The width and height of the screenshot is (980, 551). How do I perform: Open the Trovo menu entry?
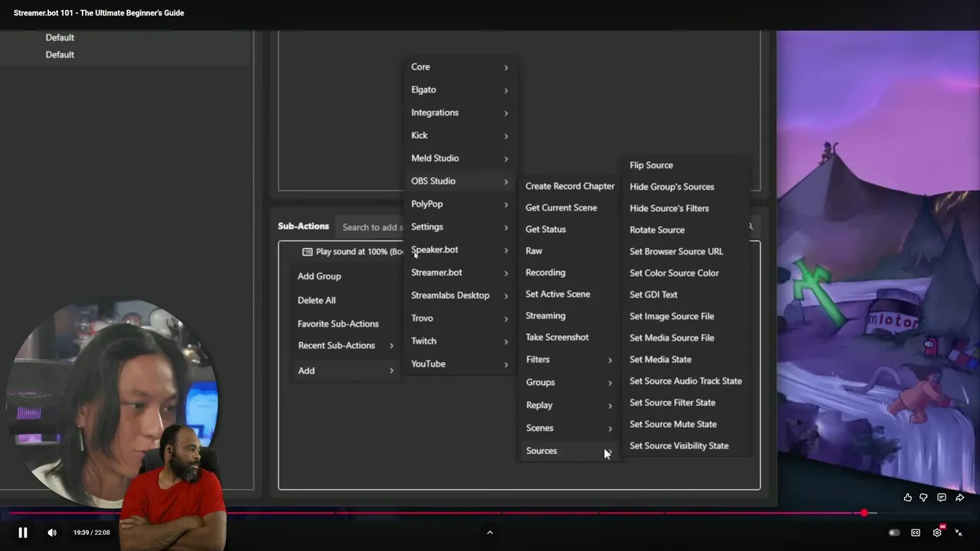[x=459, y=318]
